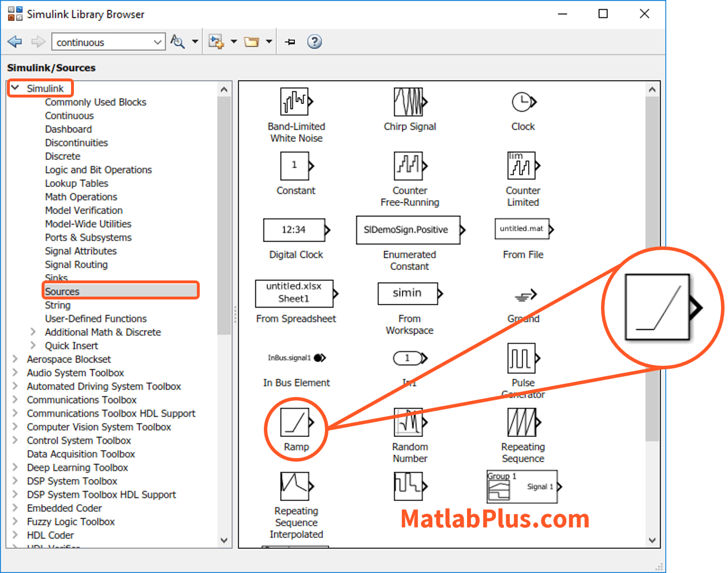Screen dimensions: 728x573
Task: Open the help question mark button
Action: (x=314, y=42)
